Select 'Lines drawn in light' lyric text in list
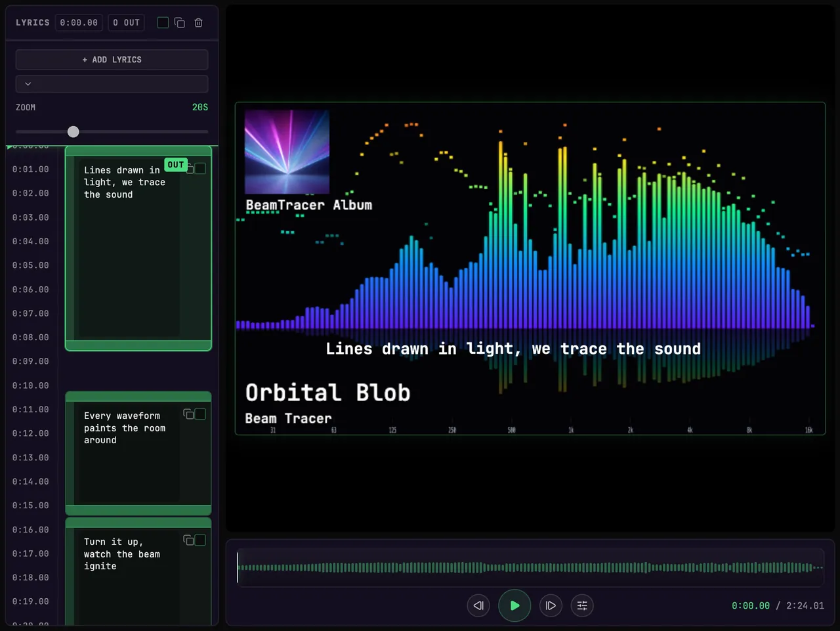The image size is (840, 631). coord(125,183)
